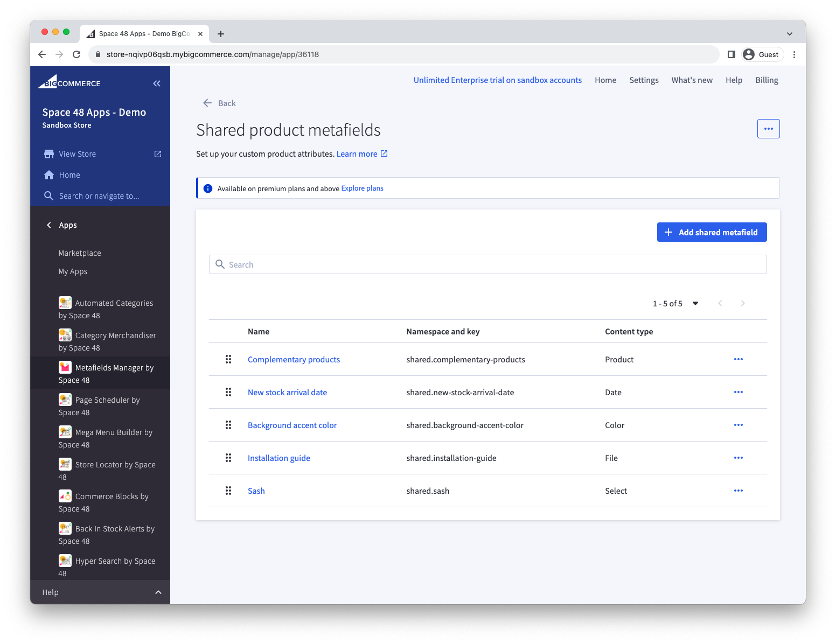Open Help in top navigation
This screenshot has height=644, width=836.
[734, 80]
